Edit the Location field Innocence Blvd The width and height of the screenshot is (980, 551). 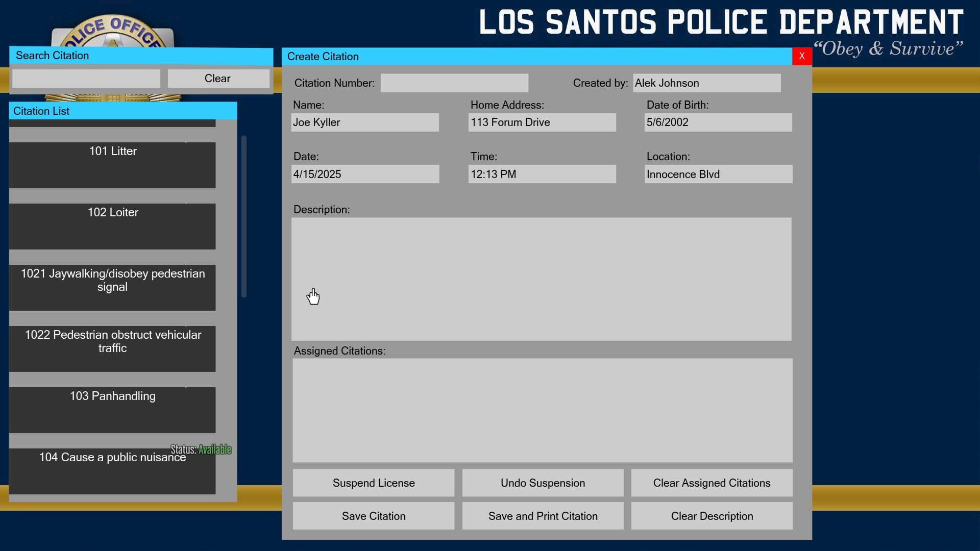click(x=718, y=174)
